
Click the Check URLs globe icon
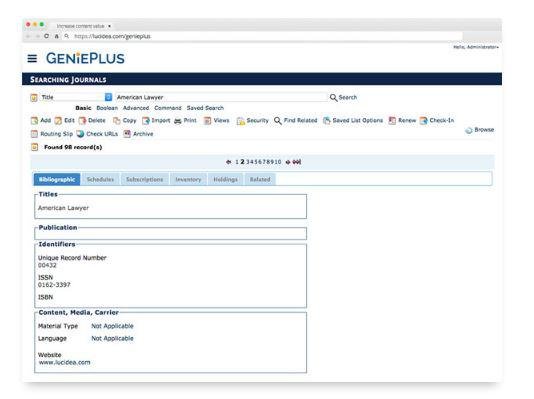pos(80,134)
